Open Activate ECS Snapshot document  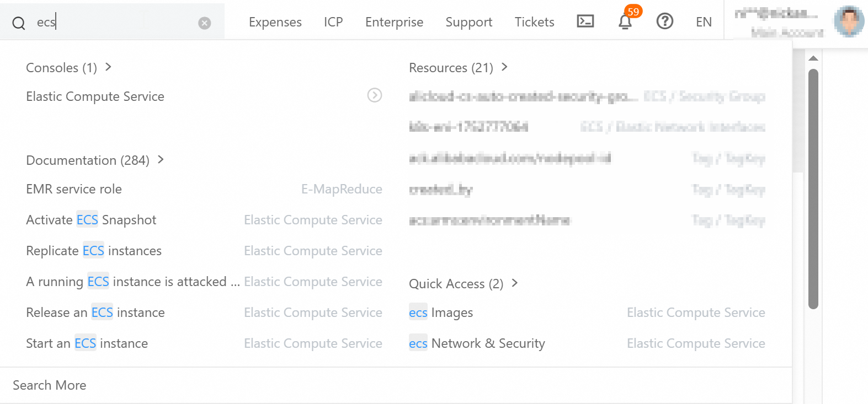pyautogui.click(x=91, y=220)
